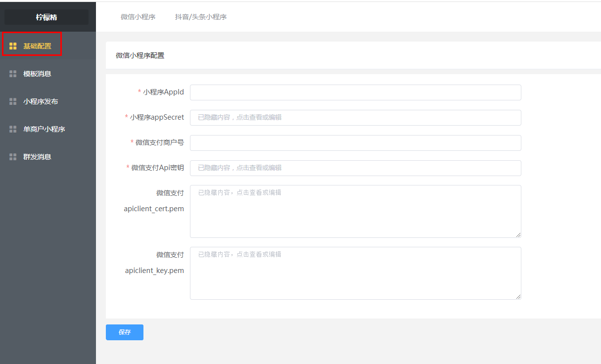Screen dimensions: 601x364
Task: Click the grid icon beside 小程序发布
Action: click(x=13, y=101)
